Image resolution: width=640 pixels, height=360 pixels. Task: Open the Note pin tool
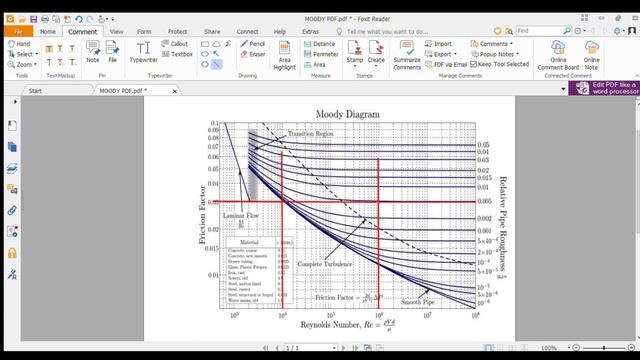point(93,51)
